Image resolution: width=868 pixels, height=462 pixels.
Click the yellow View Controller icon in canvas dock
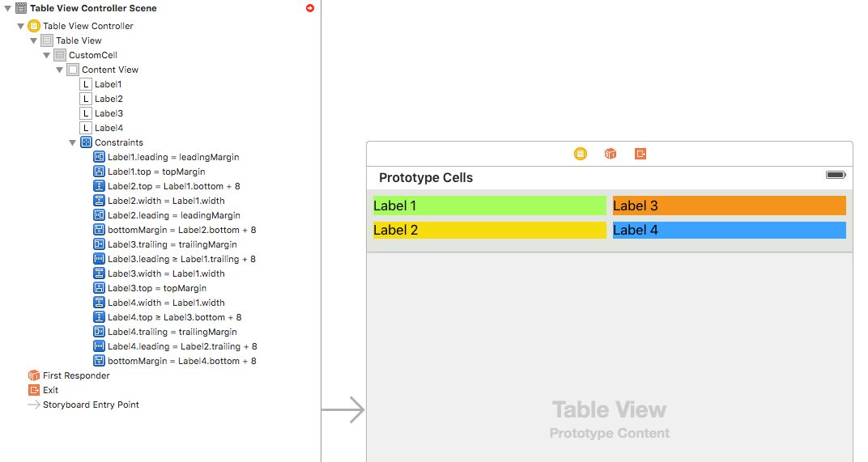coord(580,154)
